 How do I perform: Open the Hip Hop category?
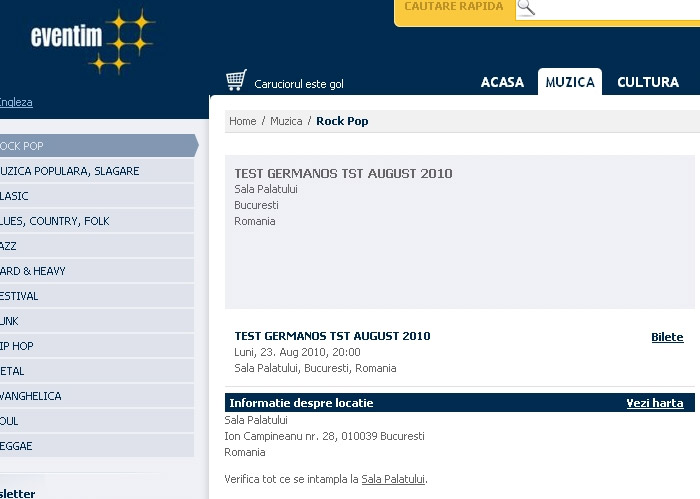tap(97, 346)
